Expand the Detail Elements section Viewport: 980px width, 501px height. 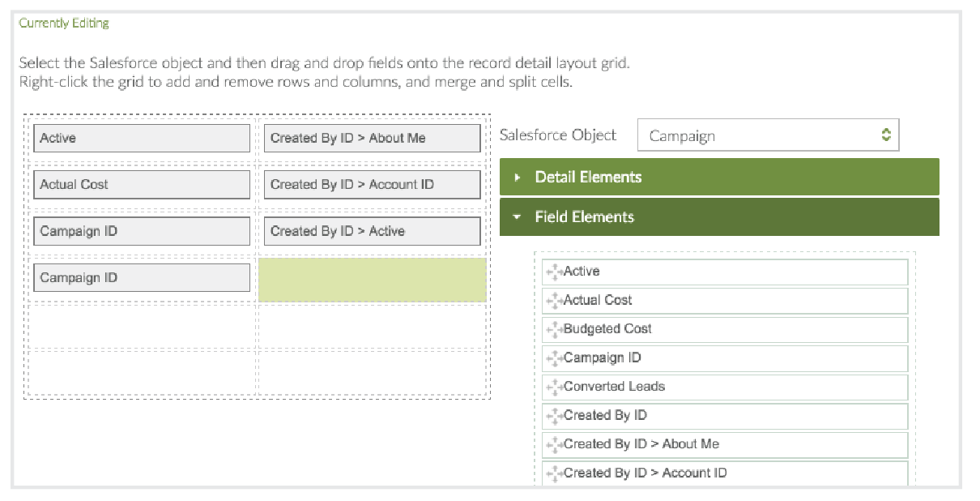[718, 178]
